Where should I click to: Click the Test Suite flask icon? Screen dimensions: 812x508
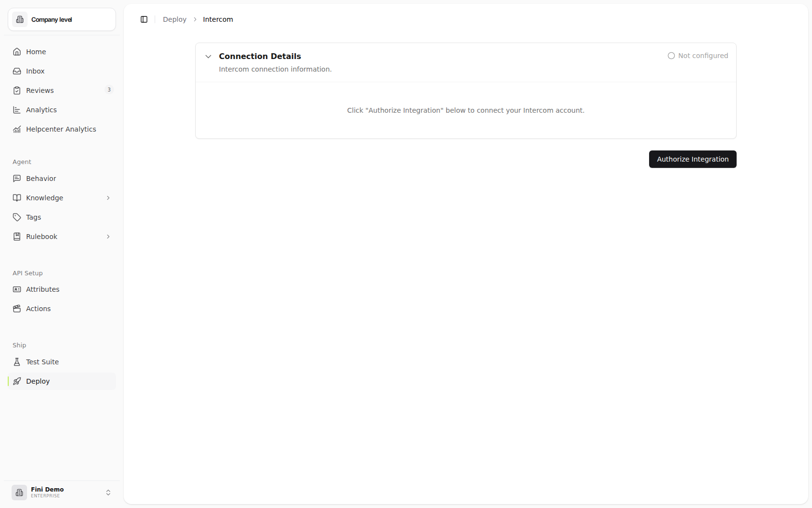click(17, 362)
